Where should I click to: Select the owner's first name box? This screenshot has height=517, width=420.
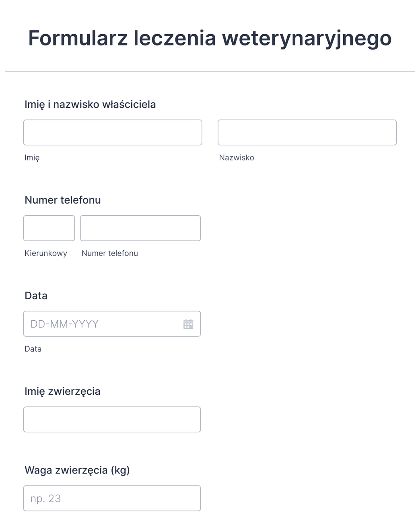click(112, 132)
